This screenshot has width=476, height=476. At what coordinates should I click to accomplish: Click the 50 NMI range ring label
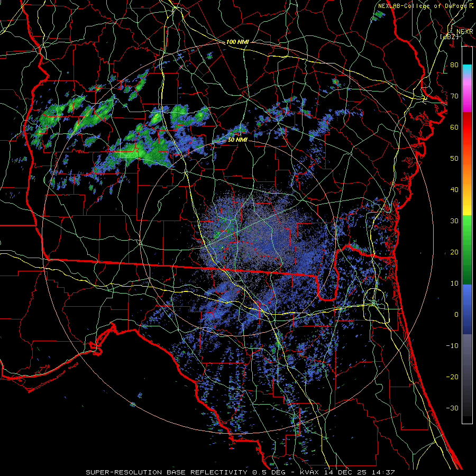click(x=237, y=140)
